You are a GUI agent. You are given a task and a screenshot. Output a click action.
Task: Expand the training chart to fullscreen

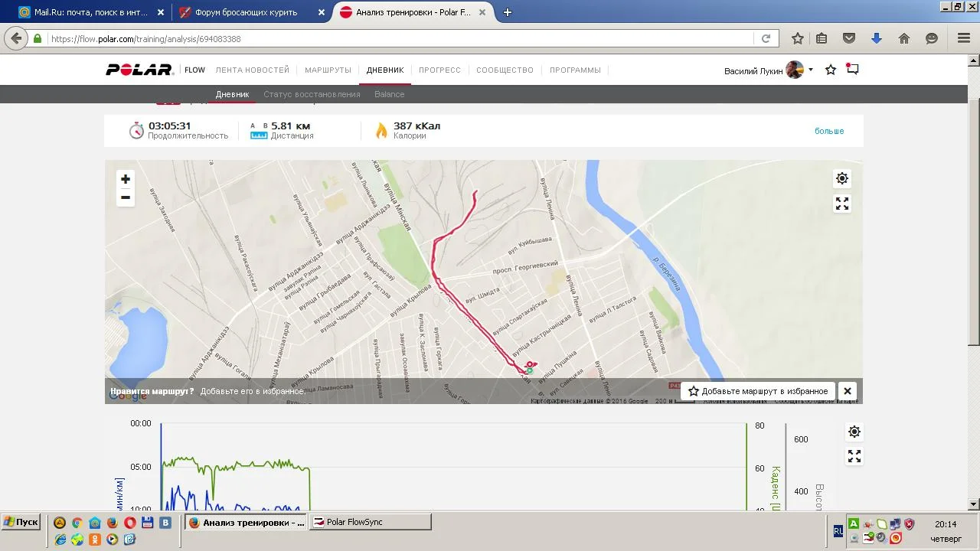(x=854, y=456)
